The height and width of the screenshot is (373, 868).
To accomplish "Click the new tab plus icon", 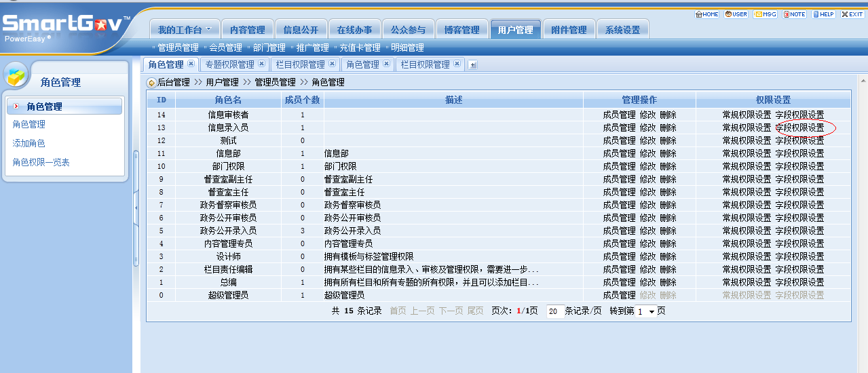I will [x=473, y=65].
